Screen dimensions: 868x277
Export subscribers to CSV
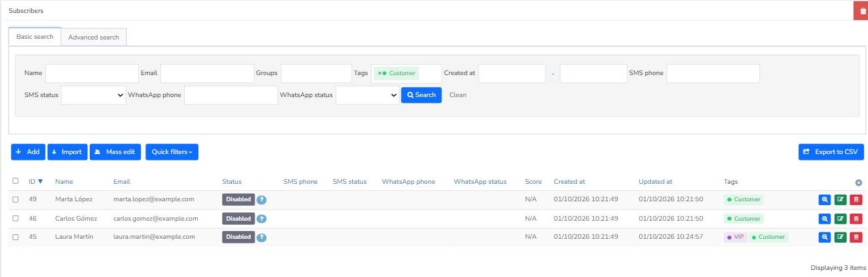point(831,152)
